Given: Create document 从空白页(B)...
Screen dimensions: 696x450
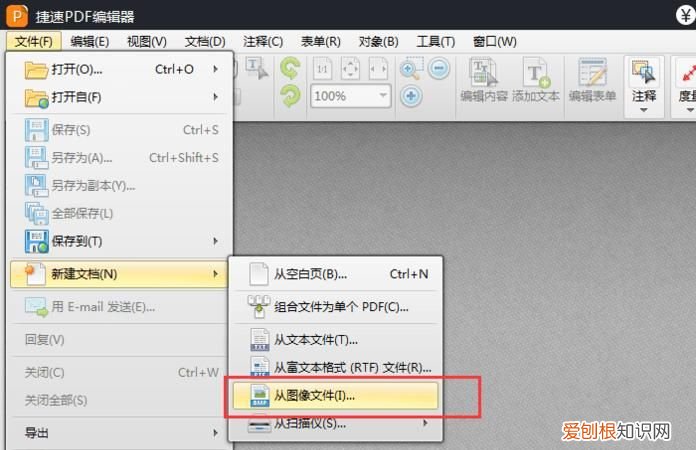Looking at the screenshot, I should coord(336,274).
